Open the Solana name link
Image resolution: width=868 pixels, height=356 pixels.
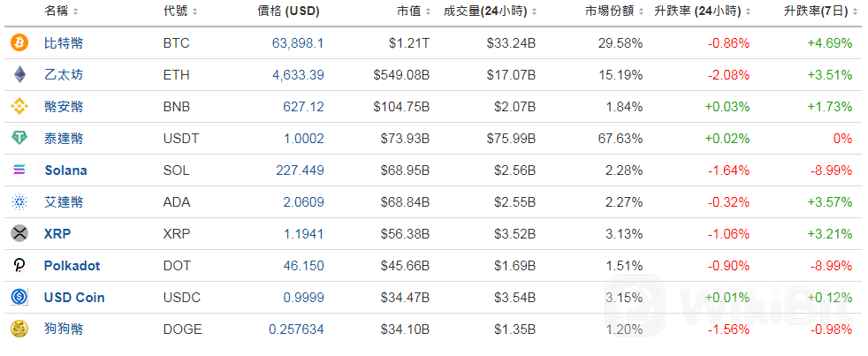[65, 170]
